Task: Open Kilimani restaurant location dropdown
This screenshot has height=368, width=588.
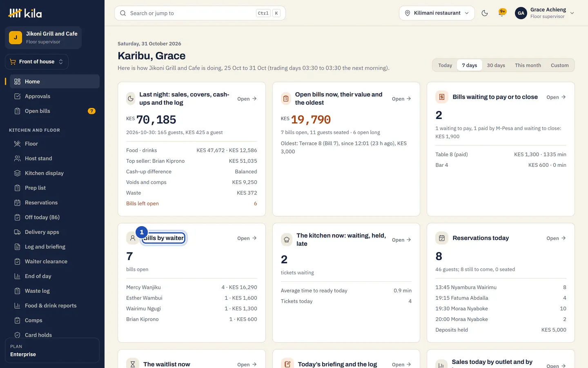Action: 437,13
